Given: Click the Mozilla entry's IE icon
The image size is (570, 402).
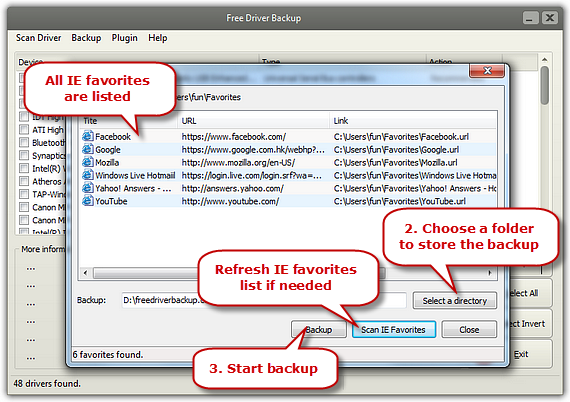Looking at the screenshot, I should click(87, 162).
